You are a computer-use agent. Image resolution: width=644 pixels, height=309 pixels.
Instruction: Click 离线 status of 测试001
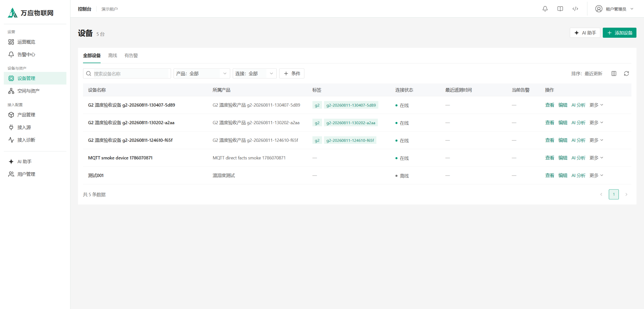pyautogui.click(x=402, y=176)
